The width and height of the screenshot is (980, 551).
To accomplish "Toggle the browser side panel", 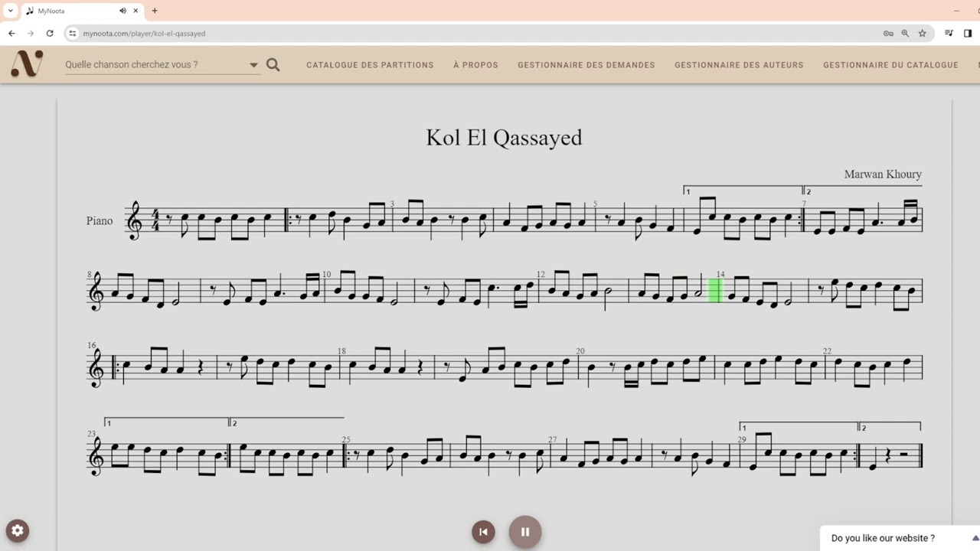I will point(968,33).
